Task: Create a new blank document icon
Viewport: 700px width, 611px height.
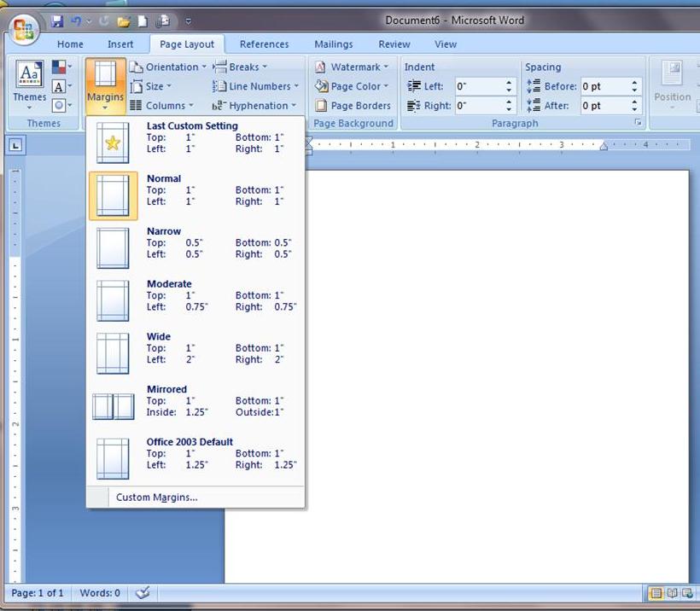Action: pyautogui.click(x=143, y=21)
